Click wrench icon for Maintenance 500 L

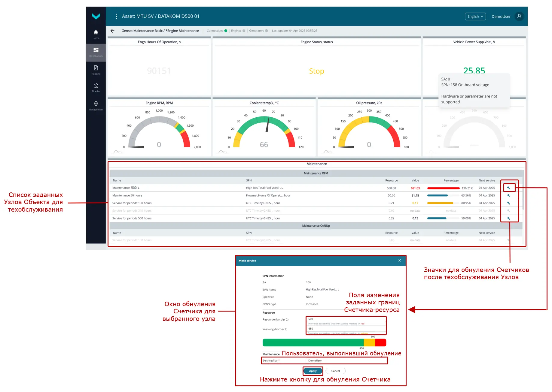[x=508, y=188]
